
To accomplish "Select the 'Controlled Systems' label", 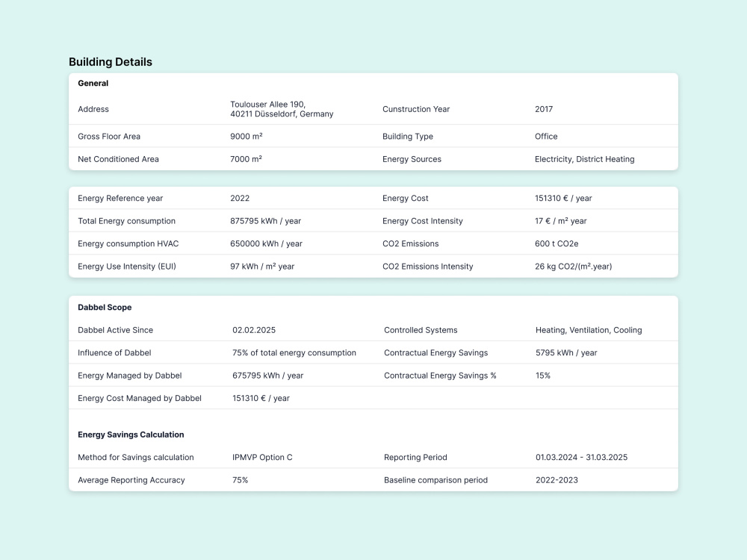I will (x=421, y=330).
